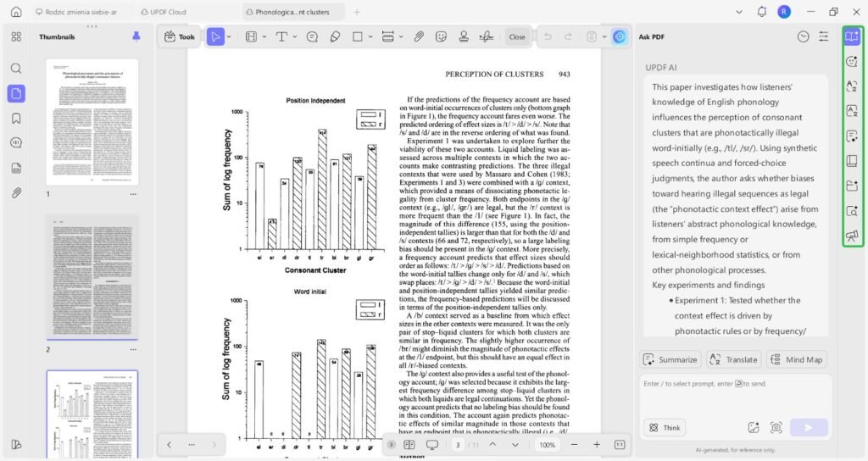Open chat history clock icon in Ask PDF
The height and width of the screenshot is (461, 868).
(803, 36)
